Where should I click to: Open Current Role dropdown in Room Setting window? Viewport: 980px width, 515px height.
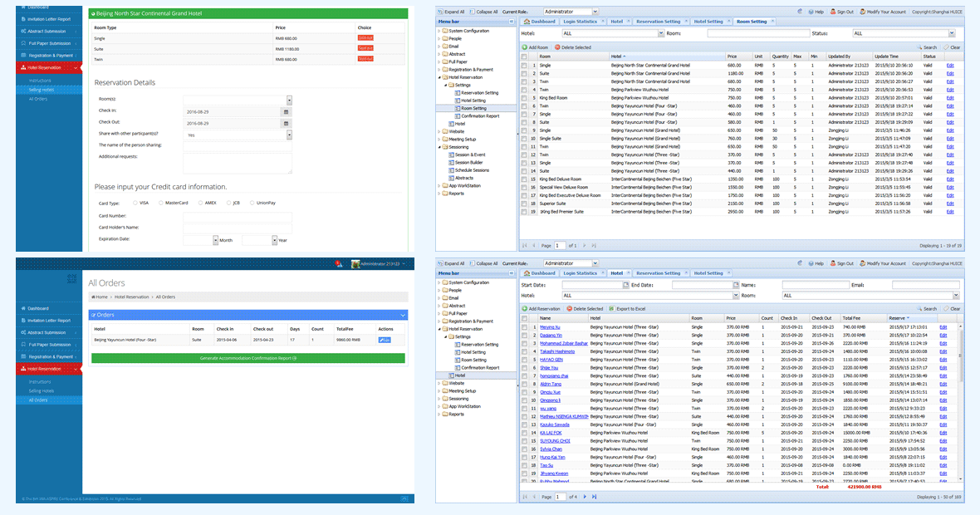point(595,12)
